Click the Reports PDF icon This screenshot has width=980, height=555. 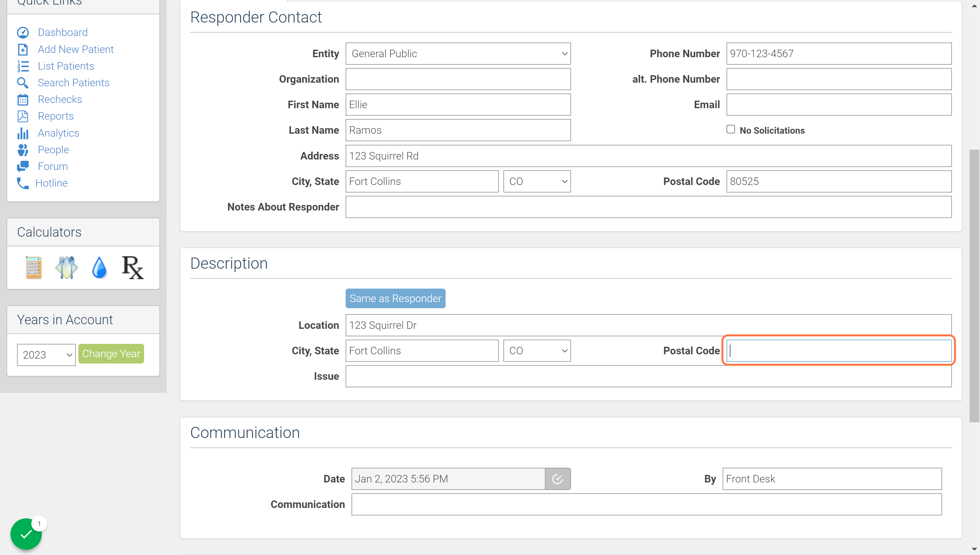click(23, 116)
